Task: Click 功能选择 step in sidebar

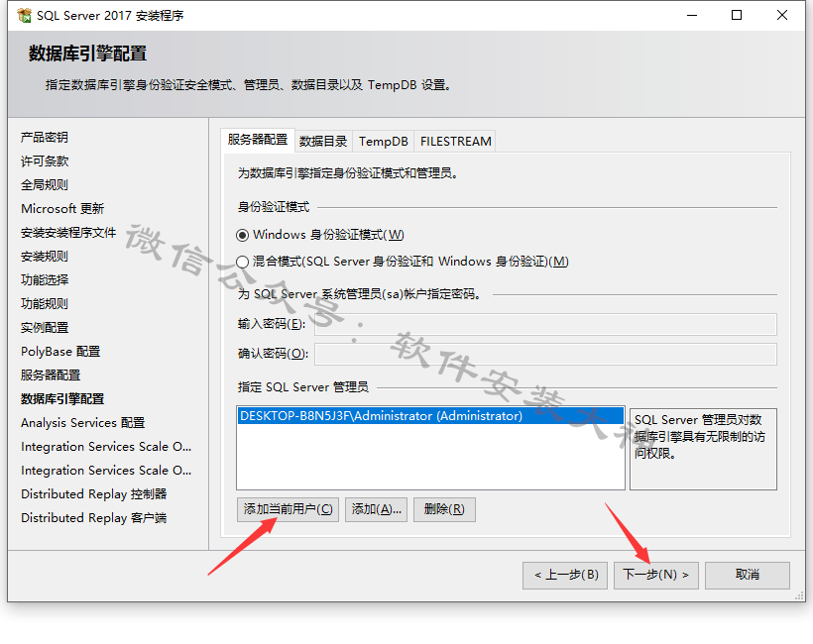Action: pyautogui.click(x=45, y=280)
